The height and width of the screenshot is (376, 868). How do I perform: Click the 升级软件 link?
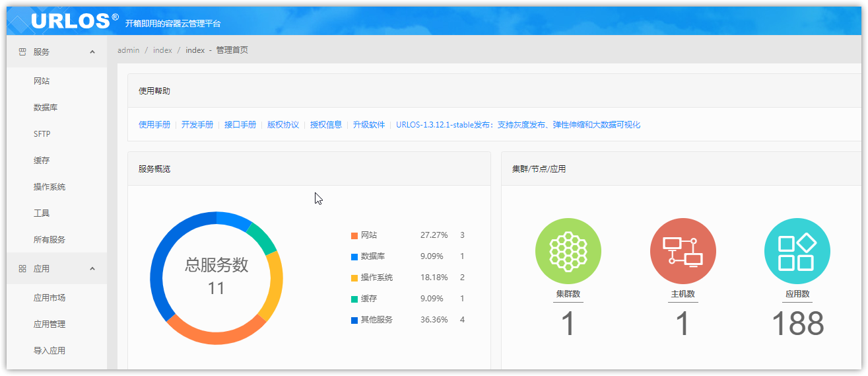coord(368,125)
